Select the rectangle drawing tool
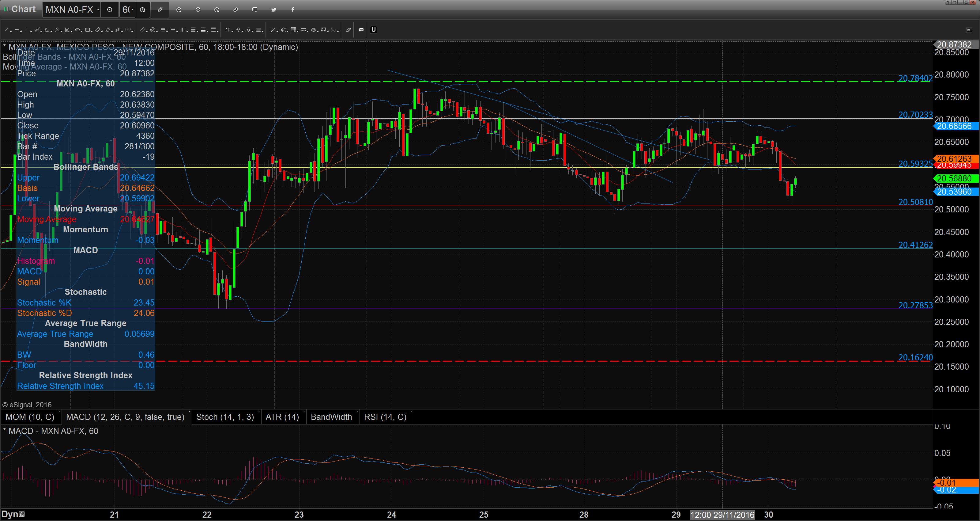 88,30
